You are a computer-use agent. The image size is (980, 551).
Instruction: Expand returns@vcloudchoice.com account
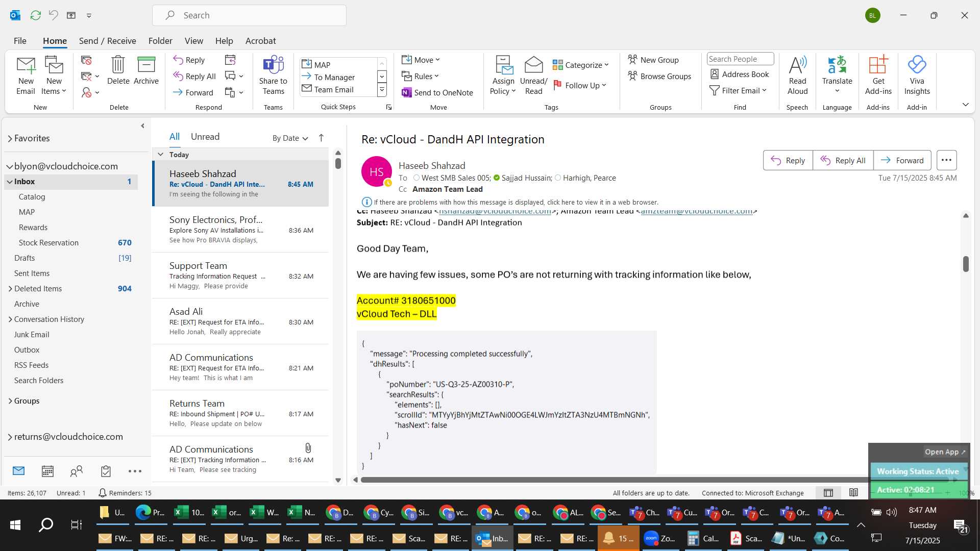coord(10,437)
